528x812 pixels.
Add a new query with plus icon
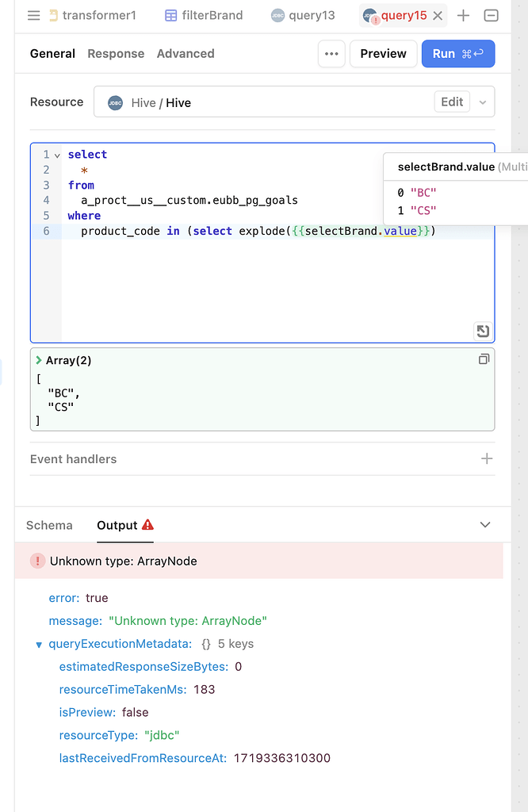[463, 16]
